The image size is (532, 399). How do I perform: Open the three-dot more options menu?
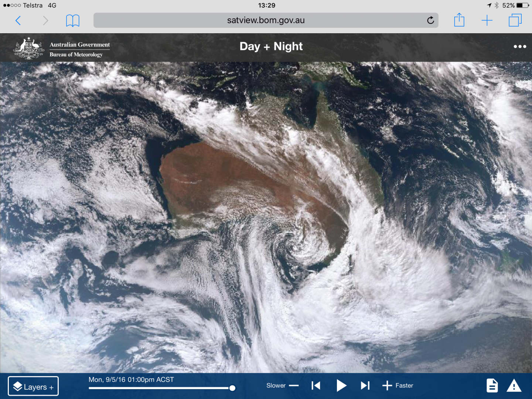519,47
